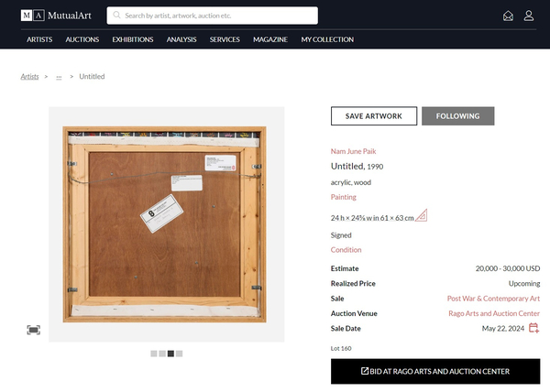Add sale date to calendar icon
Viewport: 550px width, 392px height.
(533, 329)
